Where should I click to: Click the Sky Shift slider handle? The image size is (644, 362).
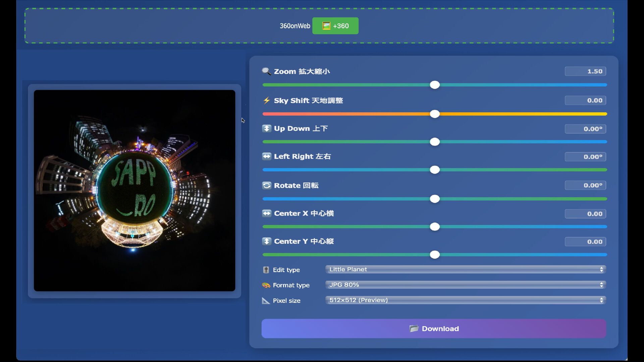(435, 114)
